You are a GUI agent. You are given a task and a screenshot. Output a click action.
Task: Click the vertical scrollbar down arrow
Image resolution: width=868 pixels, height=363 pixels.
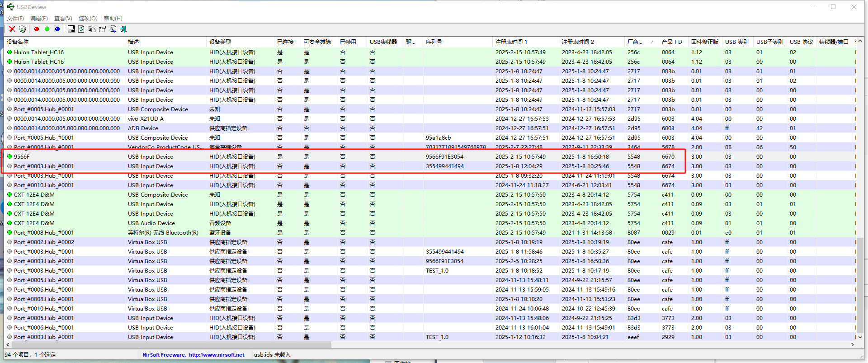coord(860,337)
